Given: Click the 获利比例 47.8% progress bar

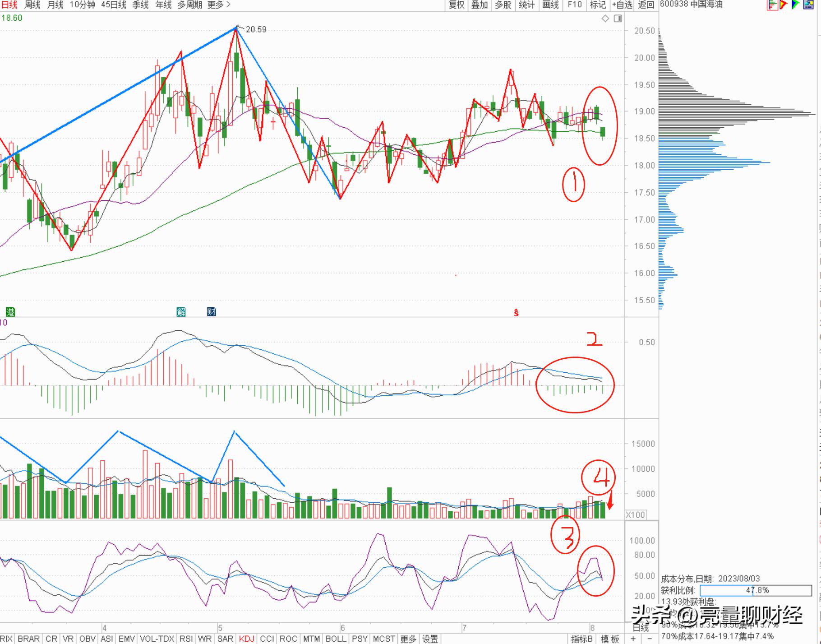Looking at the screenshot, I should point(756,590).
